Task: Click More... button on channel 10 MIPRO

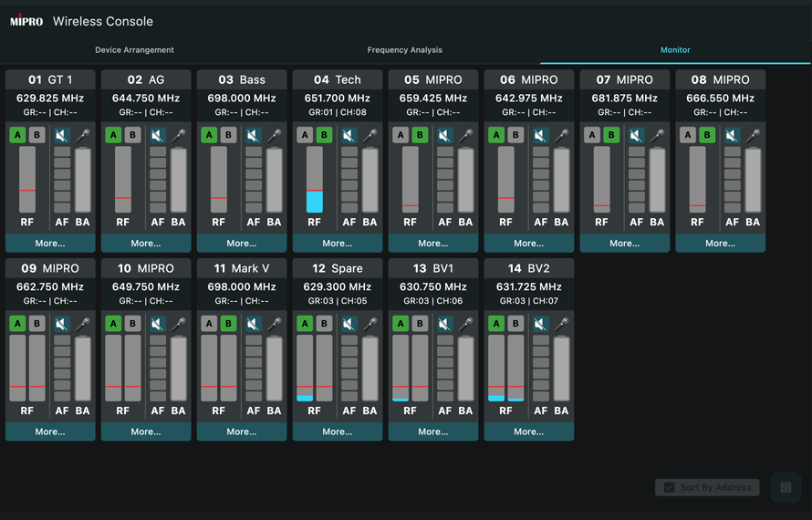Action: pos(146,432)
